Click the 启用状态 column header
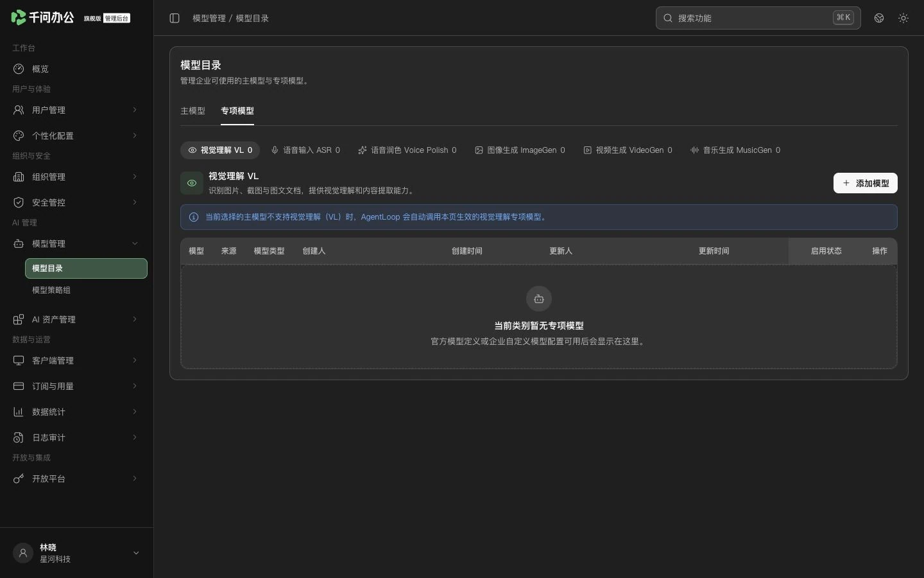The image size is (924, 578). pos(826,251)
